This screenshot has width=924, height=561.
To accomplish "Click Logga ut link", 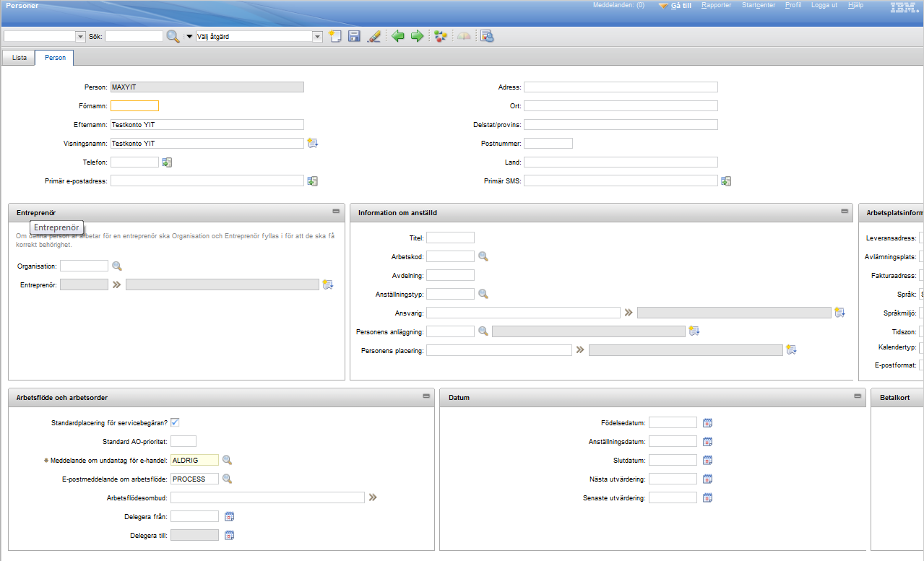I will [824, 5].
